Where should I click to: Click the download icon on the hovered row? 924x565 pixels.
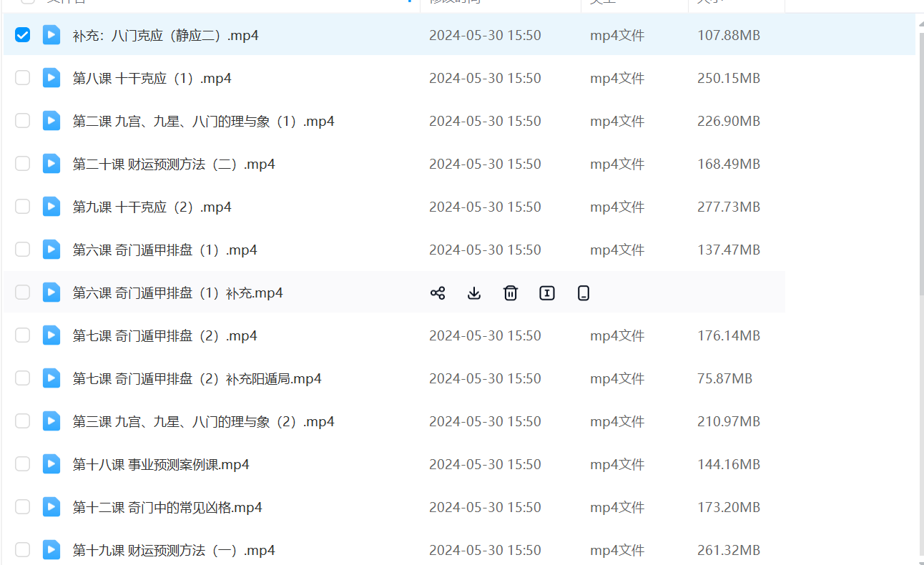tap(474, 293)
